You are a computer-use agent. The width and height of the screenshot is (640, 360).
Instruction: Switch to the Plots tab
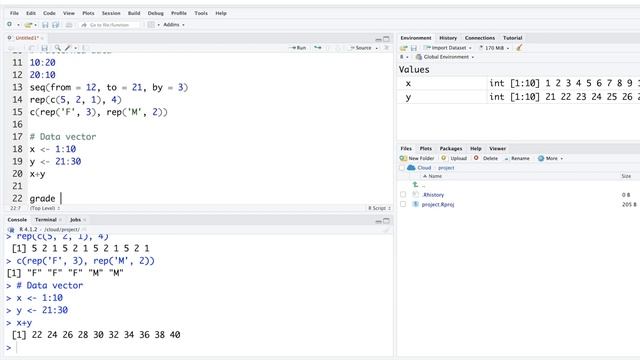click(425, 149)
